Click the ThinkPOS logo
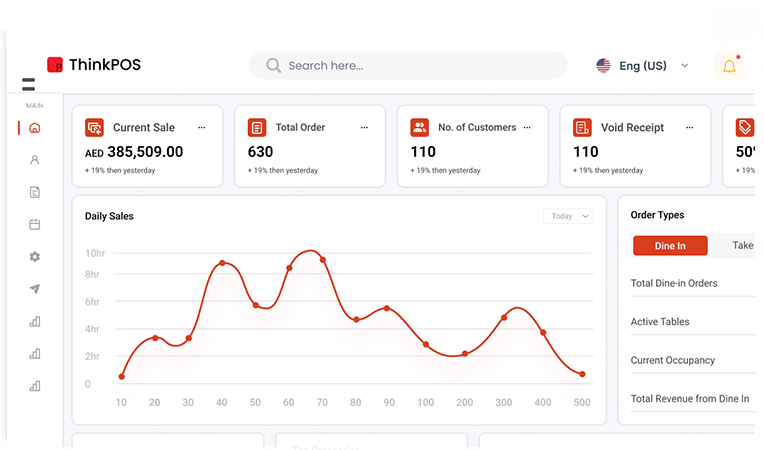Viewport: 764px width, 450px height. 94,65
